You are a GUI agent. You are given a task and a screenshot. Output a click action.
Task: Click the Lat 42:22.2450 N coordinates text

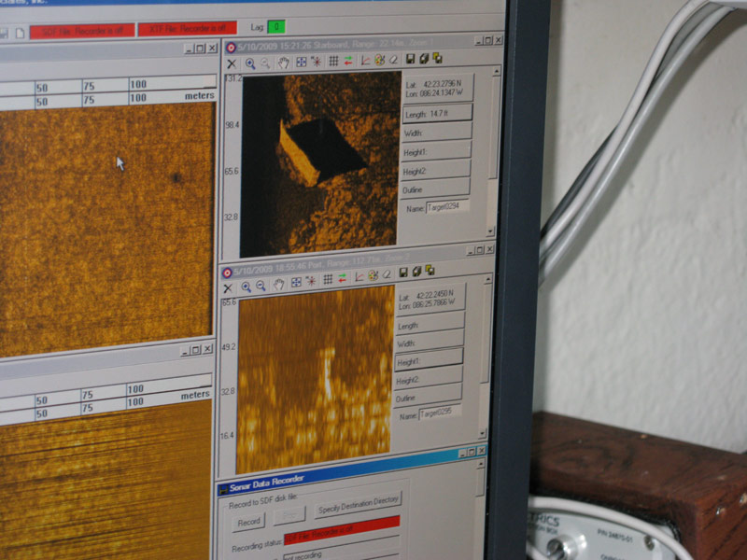427,300
